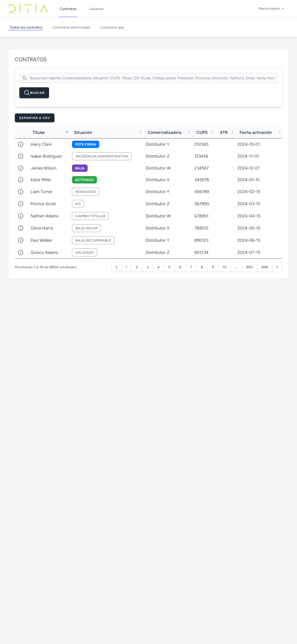Click info icon beside James Wilson
Viewport: 297px width, 644px height.
(x=21, y=168)
